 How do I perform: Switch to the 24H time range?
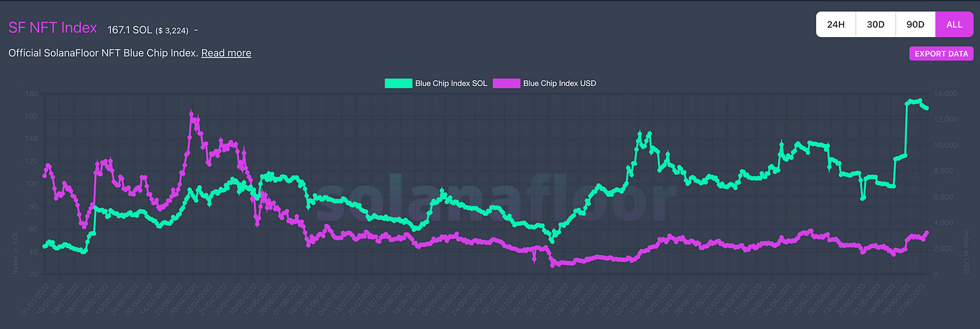(835, 25)
